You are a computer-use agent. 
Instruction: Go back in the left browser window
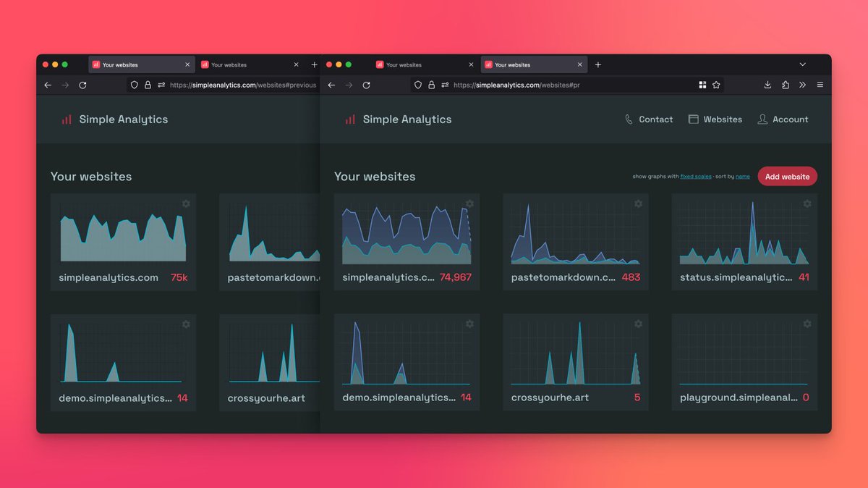(x=48, y=85)
